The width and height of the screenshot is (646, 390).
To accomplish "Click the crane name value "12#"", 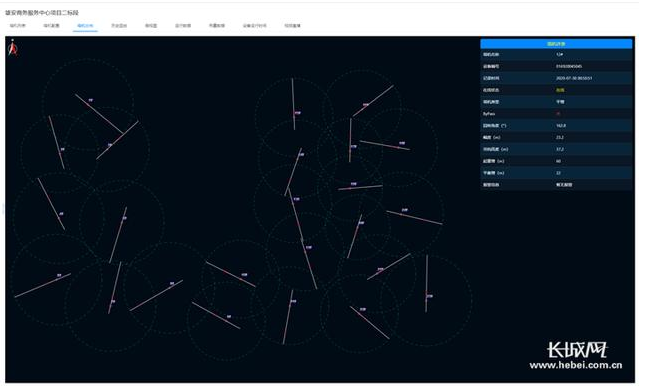I will pyautogui.click(x=559, y=54).
